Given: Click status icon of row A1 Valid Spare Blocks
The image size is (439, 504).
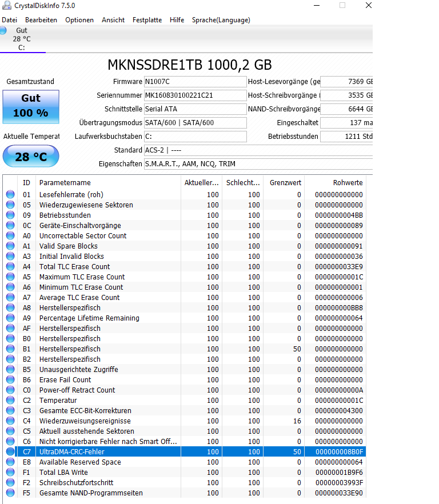Looking at the screenshot, I should tap(10, 246).
